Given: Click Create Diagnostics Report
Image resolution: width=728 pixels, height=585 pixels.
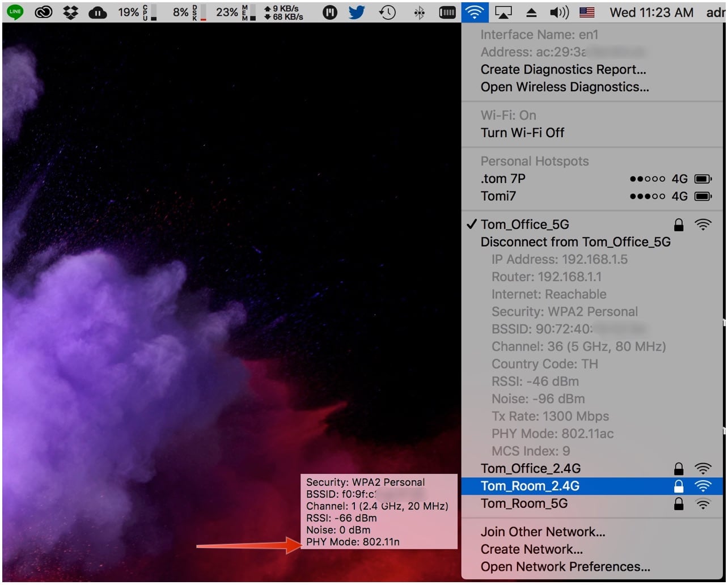Looking at the screenshot, I should coord(564,69).
